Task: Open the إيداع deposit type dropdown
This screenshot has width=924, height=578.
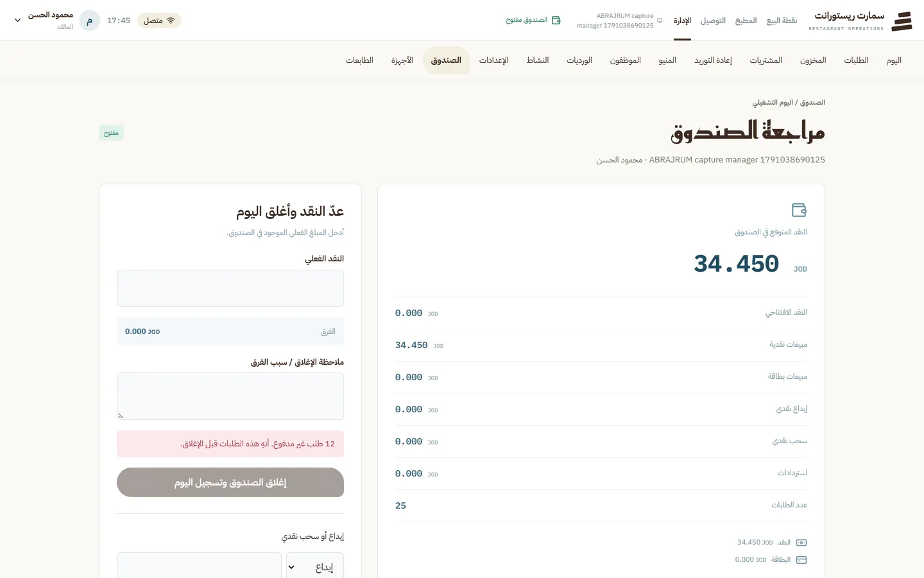Action: pos(315,567)
